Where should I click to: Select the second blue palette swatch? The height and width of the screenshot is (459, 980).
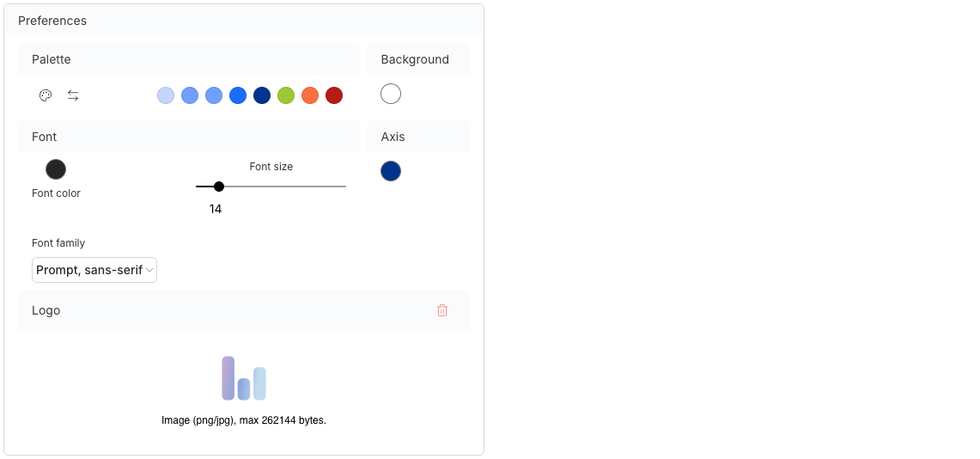[x=190, y=95]
